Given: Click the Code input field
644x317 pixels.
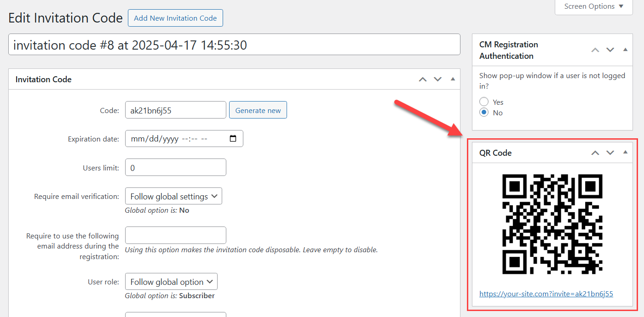Looking at the screenshot, I should pos(176,110).
